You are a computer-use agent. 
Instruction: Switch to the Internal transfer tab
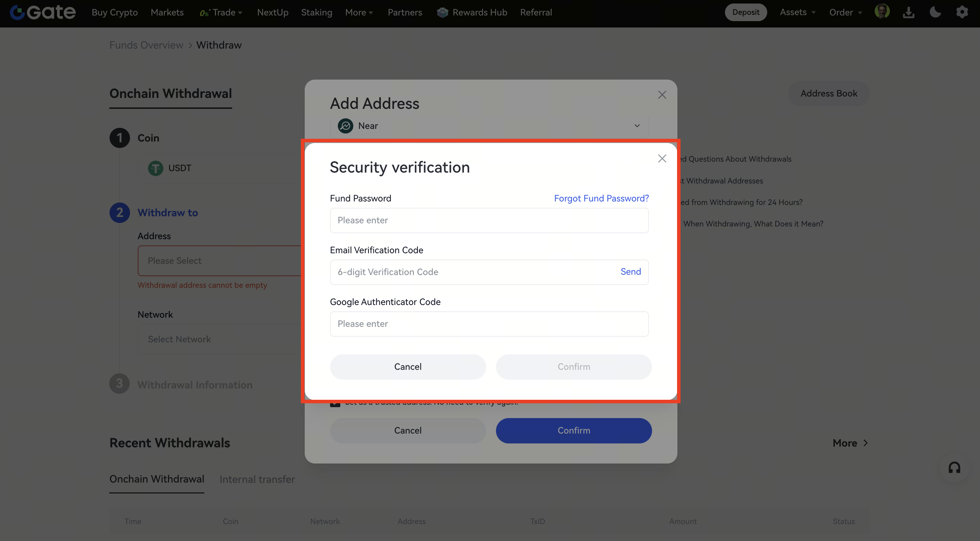point(257,479)
